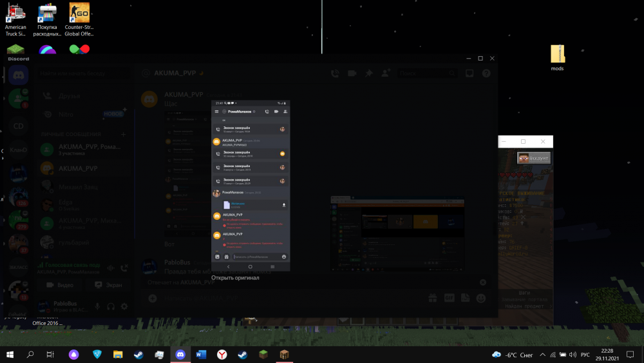Open Task View on the taskbar
The height and width of the screenshot is (363, 644).
pyautogui.click(x=50, y=355)
